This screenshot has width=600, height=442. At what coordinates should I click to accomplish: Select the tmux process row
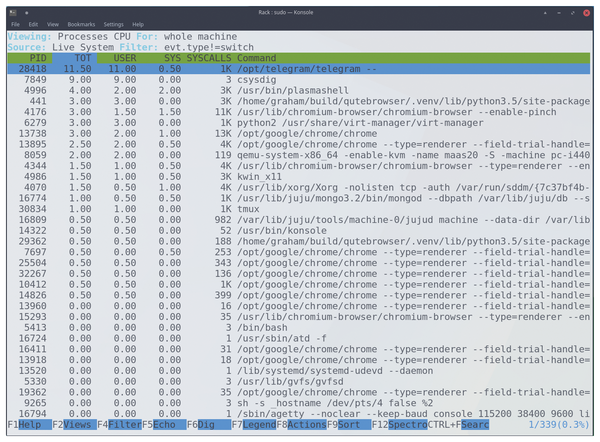pyautogui.click(x=298, y=209)
